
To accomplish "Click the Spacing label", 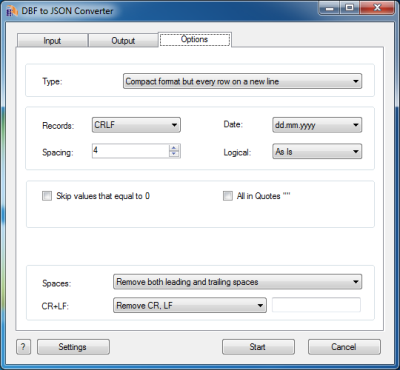I will click(x=58, y=153).
